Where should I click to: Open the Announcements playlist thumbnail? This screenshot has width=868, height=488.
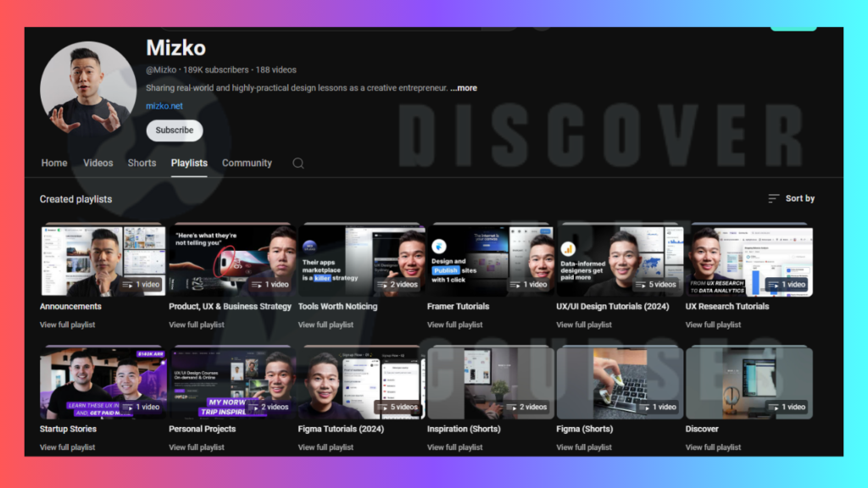(x=103, y=260)
